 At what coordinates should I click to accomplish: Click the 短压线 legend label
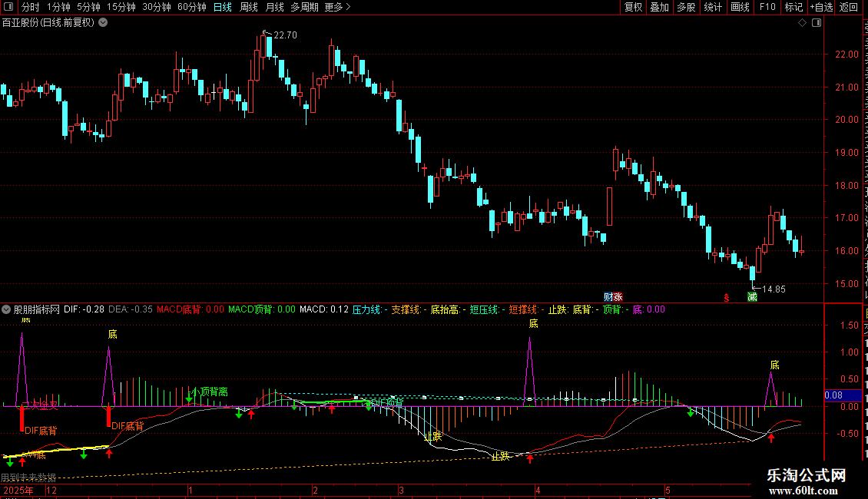486,309
